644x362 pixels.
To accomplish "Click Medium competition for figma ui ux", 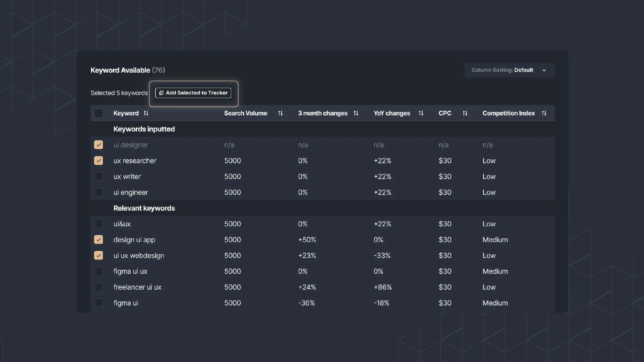I will (x=495, y=271).
